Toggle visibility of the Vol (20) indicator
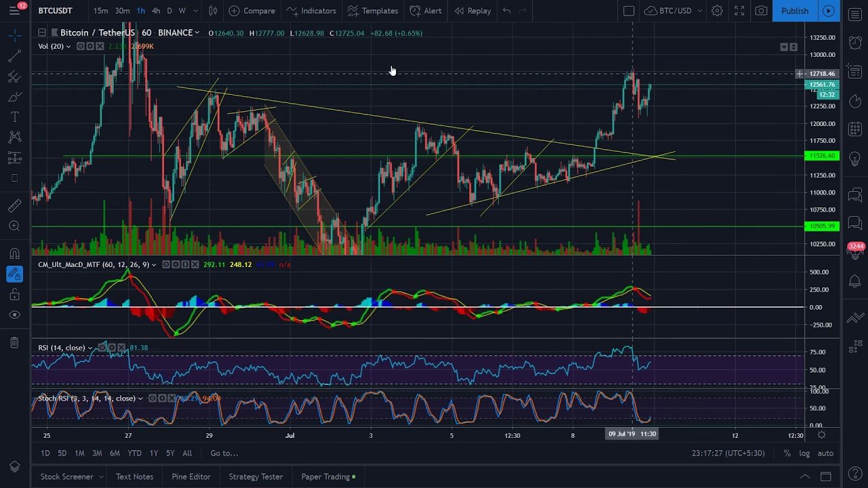This screenshot has height=488, width=868. coord(80,46)
